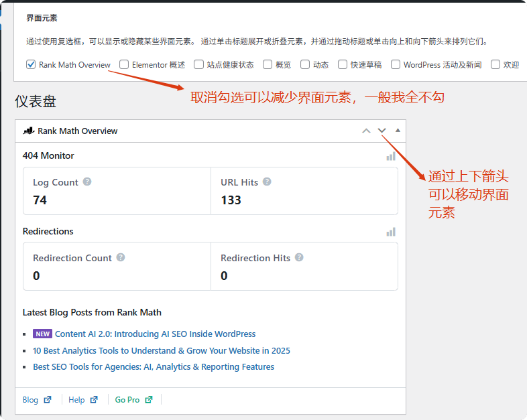Viewport: 527px width, 420px height.
Task: Open Best SEO Tools for Agencies article
Action: (x=154, y=367)
